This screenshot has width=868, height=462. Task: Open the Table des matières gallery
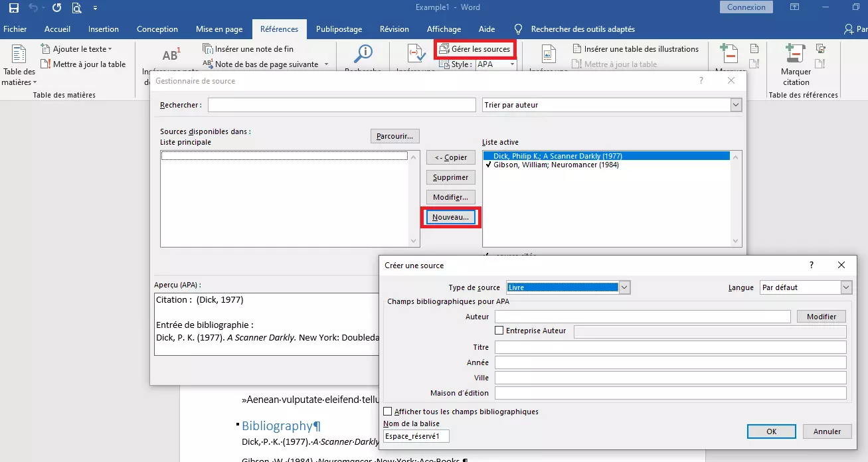tap(19, 65)
